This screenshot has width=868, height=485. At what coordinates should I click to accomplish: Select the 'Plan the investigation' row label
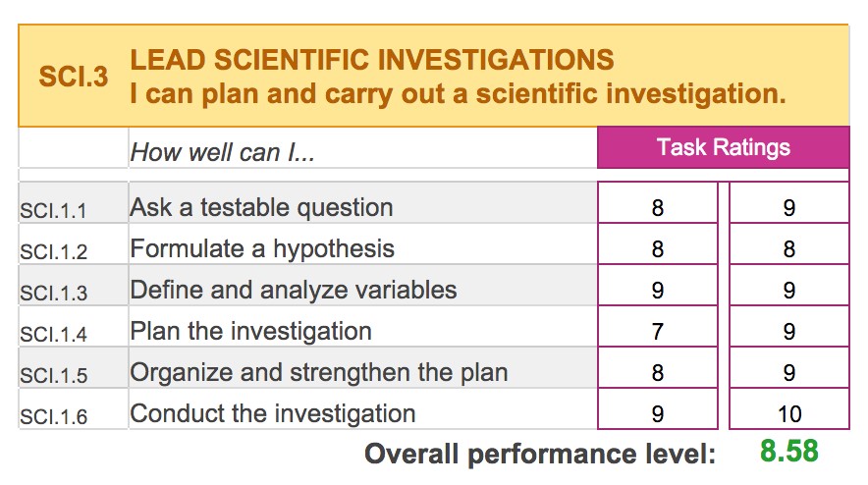click(x=250, y=331)
